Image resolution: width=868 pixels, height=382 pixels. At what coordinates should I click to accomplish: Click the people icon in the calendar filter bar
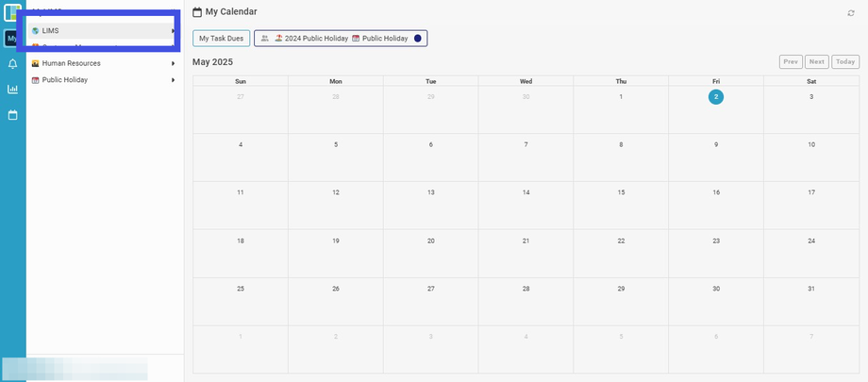click(x=264, y=38)
